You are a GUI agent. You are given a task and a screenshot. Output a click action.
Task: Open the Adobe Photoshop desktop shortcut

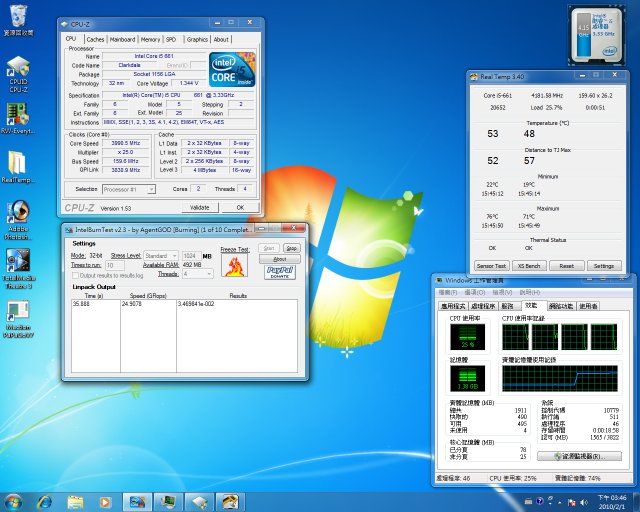[x=18, y=220]
